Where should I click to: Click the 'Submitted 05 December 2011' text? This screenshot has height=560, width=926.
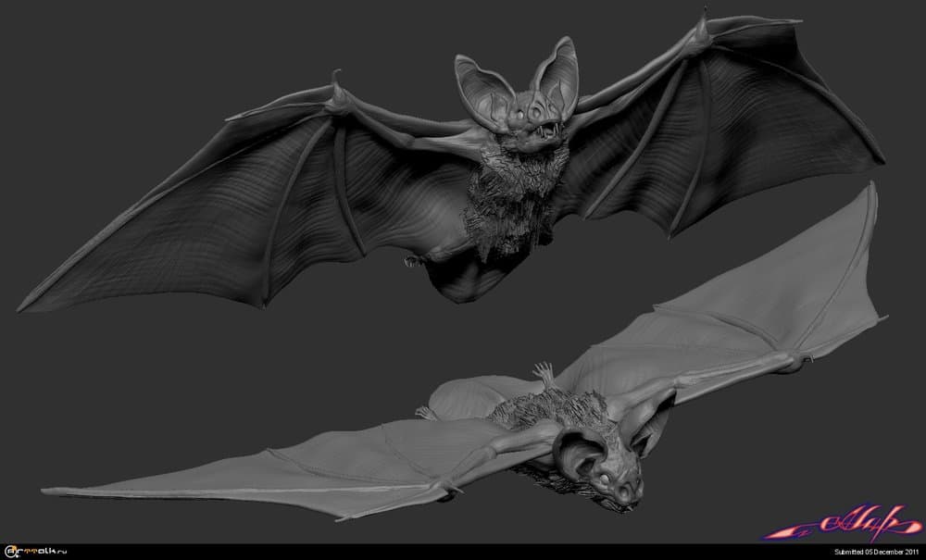point(877,552)
